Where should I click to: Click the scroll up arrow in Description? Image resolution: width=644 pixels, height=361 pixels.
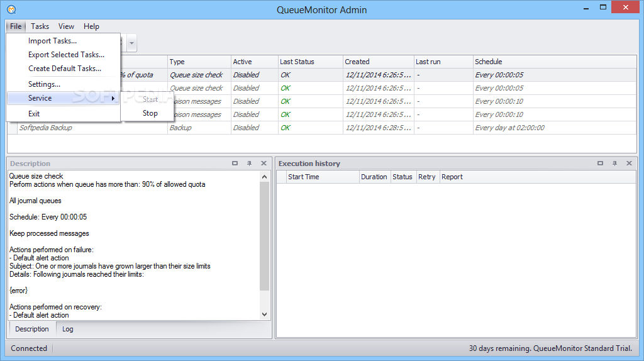[x=265, y=177]
